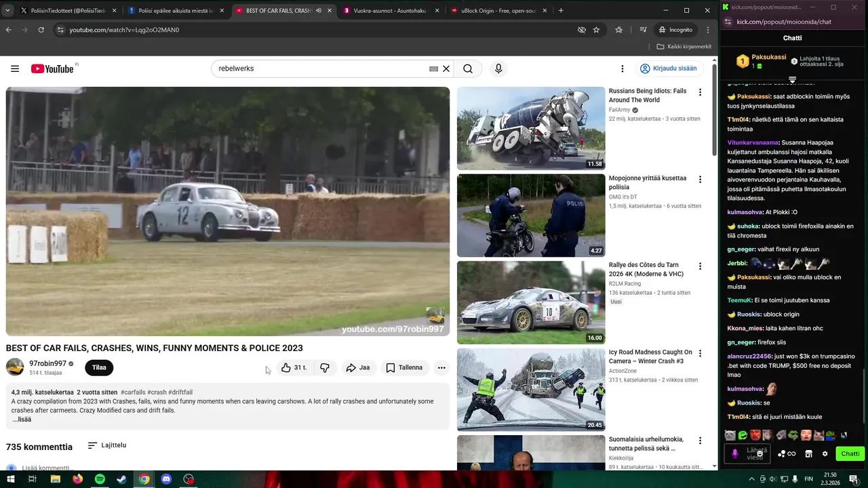Viewport: 868px width, 488px height.
Task: Reload the YouTube page
Action: tap(41, 30)
